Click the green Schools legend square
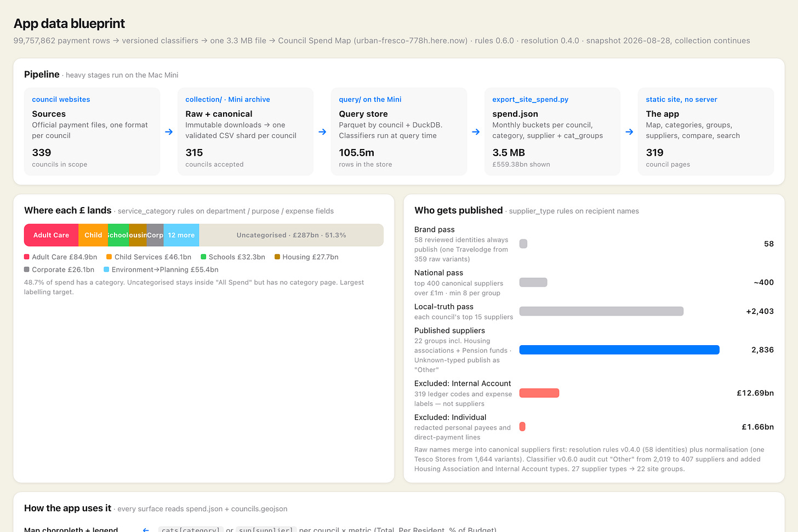 [203, 257]
